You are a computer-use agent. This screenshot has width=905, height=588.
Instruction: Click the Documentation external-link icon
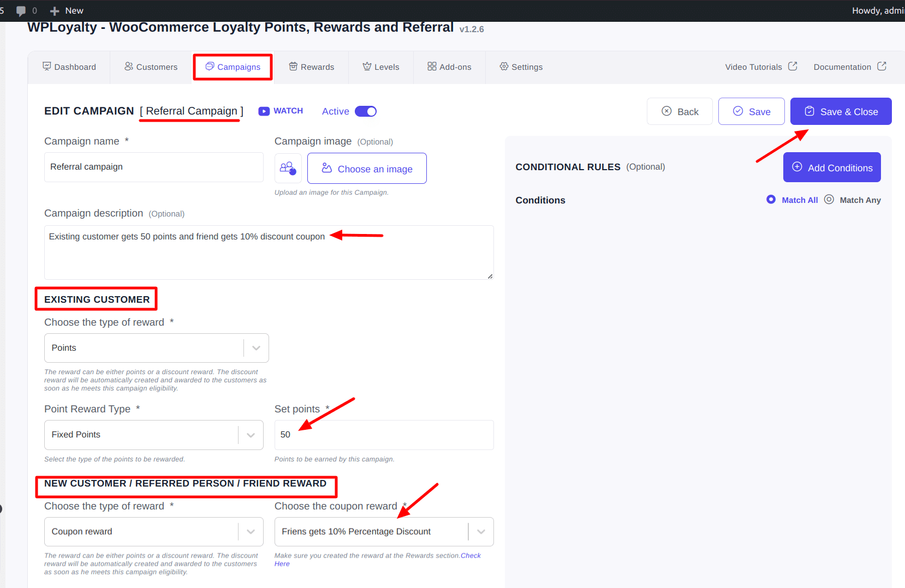pos(882,66)
